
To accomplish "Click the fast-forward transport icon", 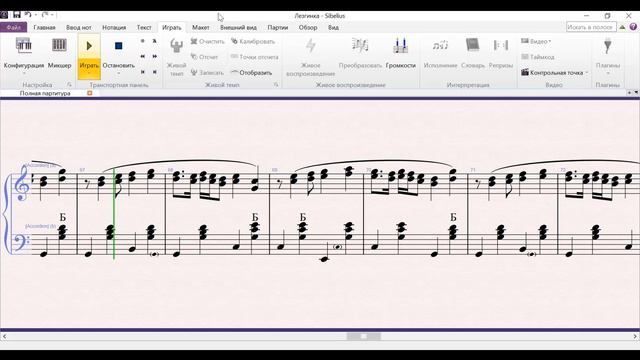I will point(155,56).
